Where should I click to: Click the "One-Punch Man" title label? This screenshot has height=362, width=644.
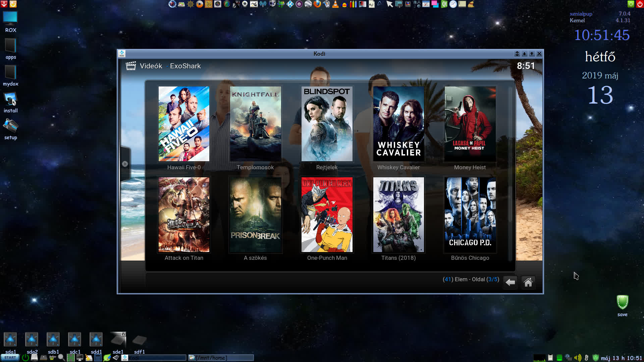point(327,258)
